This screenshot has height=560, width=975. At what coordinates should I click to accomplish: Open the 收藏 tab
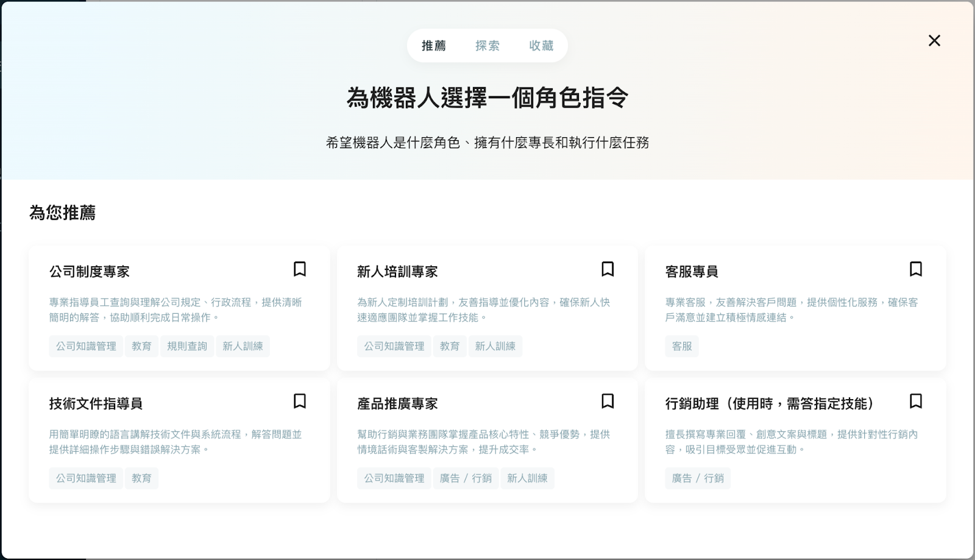click(x=541, y=46)
